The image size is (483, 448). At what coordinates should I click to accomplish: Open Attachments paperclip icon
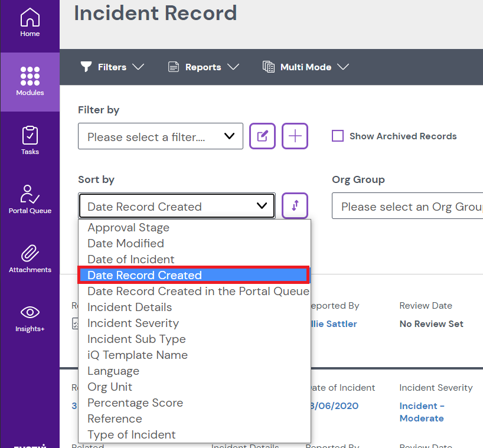[x=30, y=258]
